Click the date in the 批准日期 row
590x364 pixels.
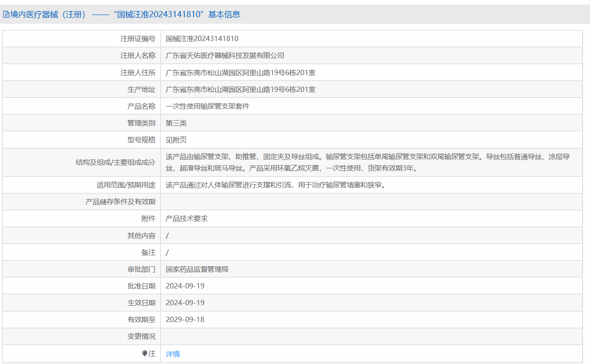[185, 286]
